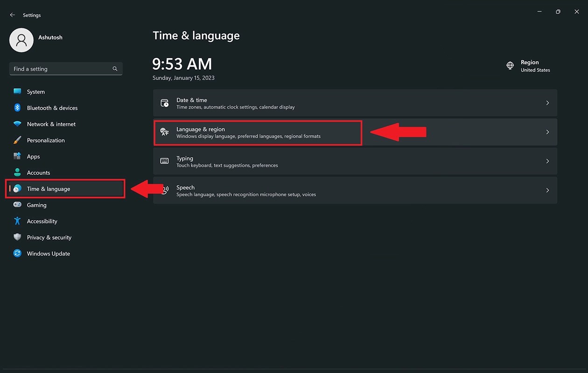Expand Language & region chevron
This screenshot has width=588, height=373.
(547, 132)
